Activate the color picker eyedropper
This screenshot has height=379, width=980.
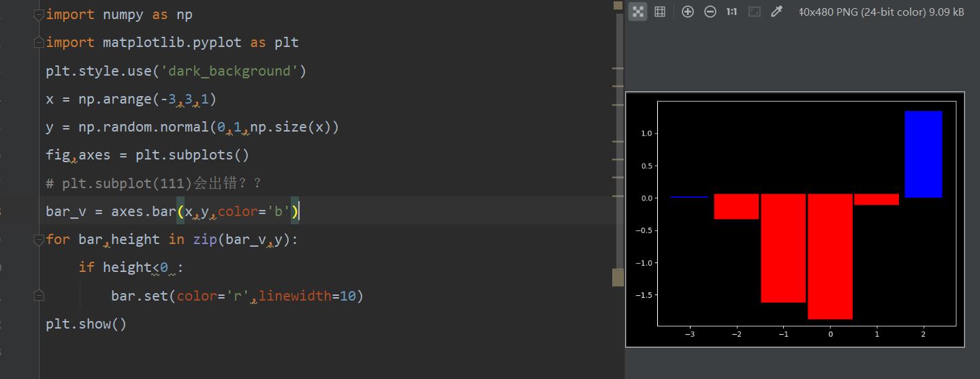[776, 12]
